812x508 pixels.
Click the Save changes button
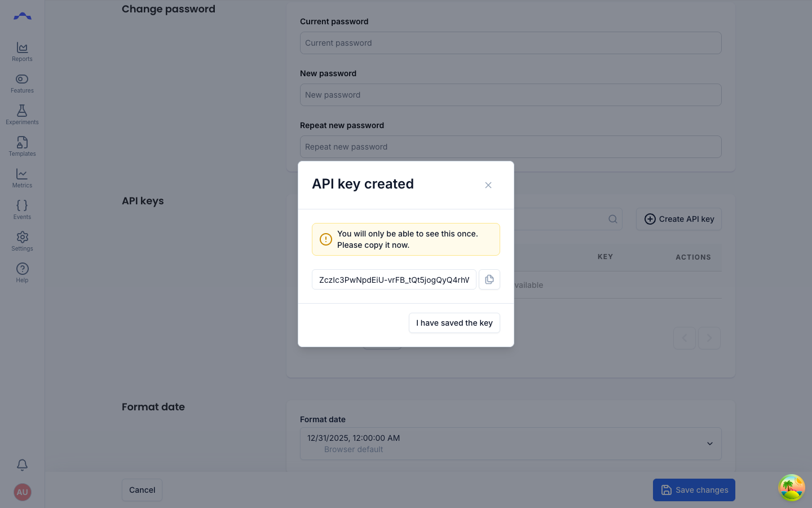click(x=694, y=490)
